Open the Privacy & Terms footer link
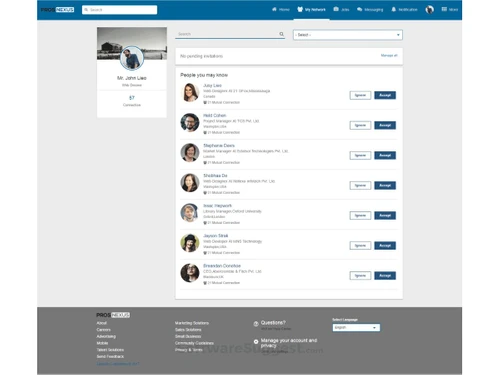The height and width of the screenshot is (375, 500). [189, 350]
